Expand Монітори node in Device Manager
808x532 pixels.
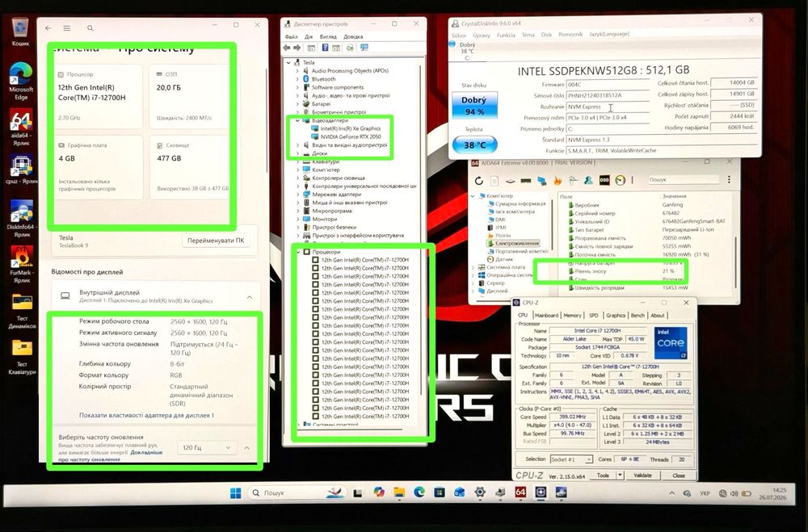point(297,219)
